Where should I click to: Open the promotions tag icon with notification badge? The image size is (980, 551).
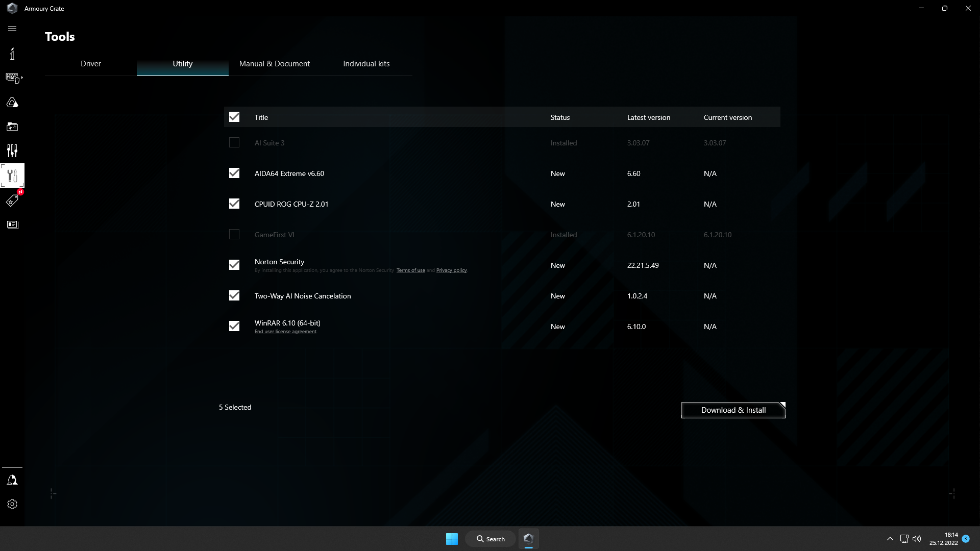(x=12, y=201)
